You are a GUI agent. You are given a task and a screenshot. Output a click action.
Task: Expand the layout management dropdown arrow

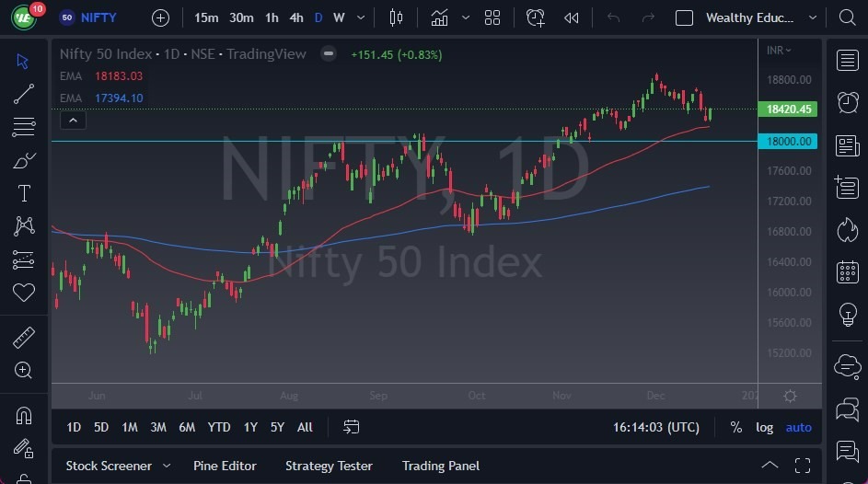point(812,17)
